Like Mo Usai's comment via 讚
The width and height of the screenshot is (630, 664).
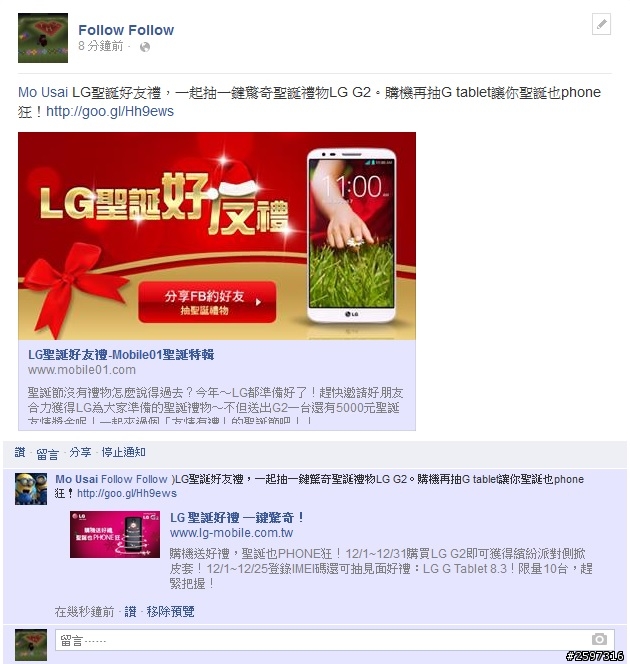click(130, 611)
